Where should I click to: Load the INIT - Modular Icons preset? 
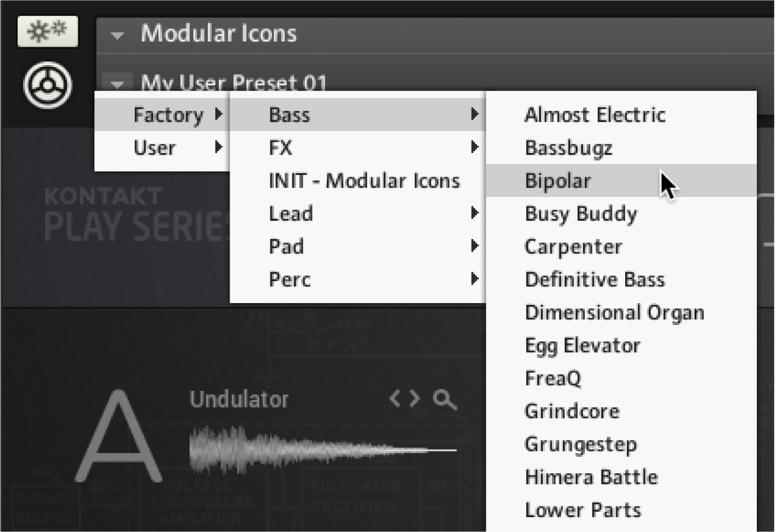point(364,181)
